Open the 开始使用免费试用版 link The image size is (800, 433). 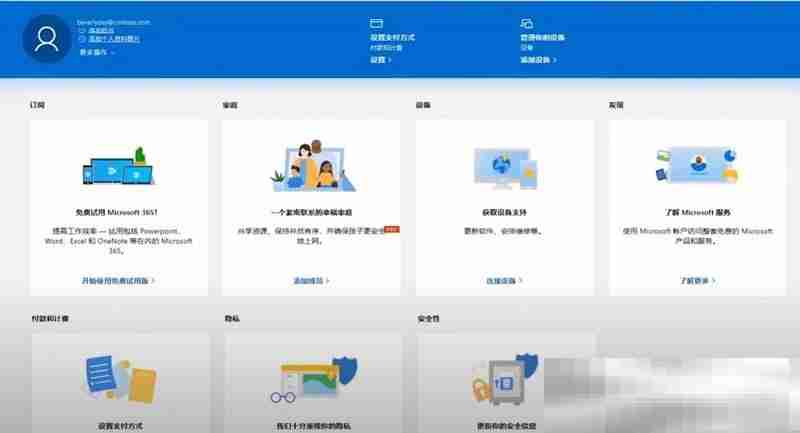pos(118,281)
